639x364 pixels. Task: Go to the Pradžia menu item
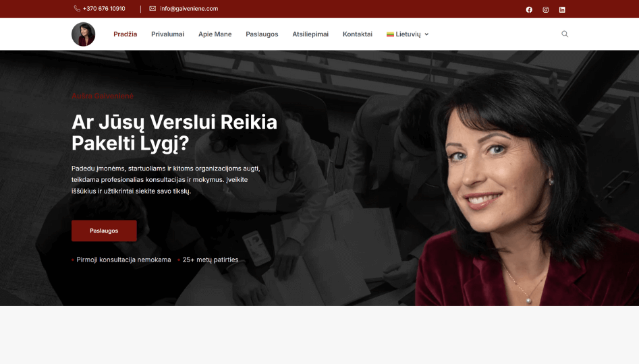(125, 34)
